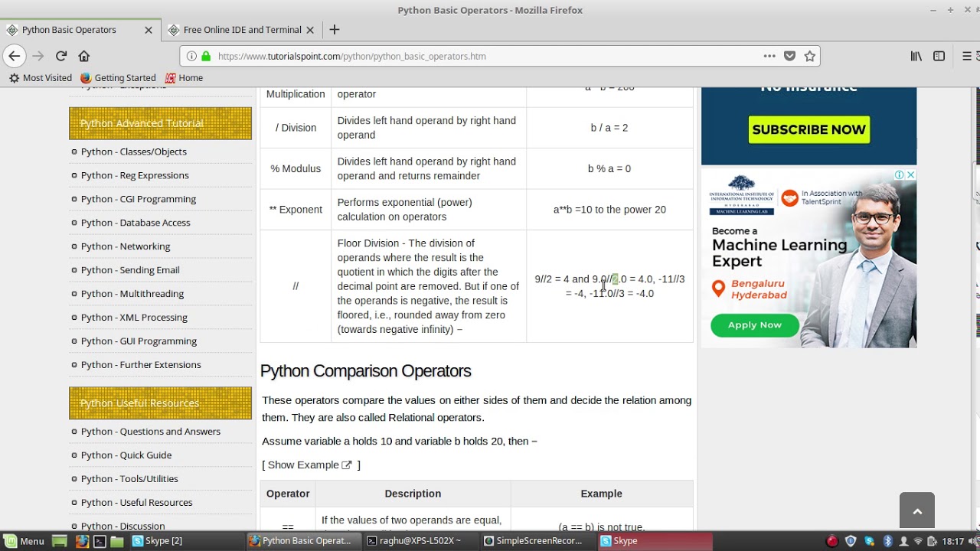The height and width of the screenshot is (551, 980).
Task: Open Python - GUI Programming link
Action: tap(139, 341)
